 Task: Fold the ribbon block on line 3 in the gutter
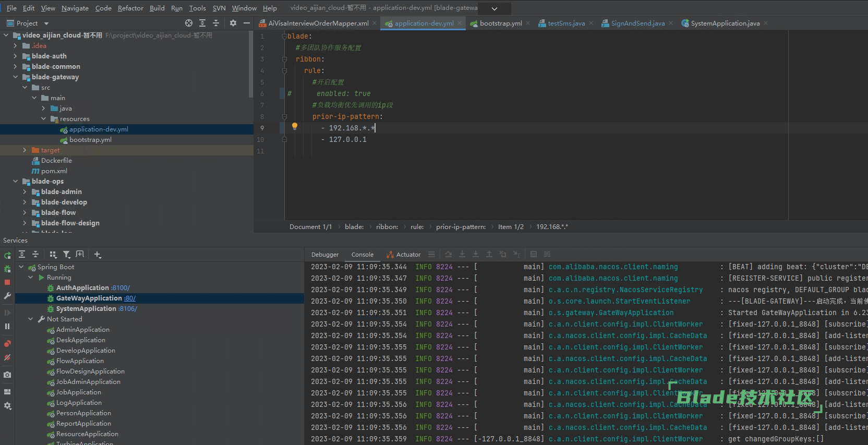284,59
